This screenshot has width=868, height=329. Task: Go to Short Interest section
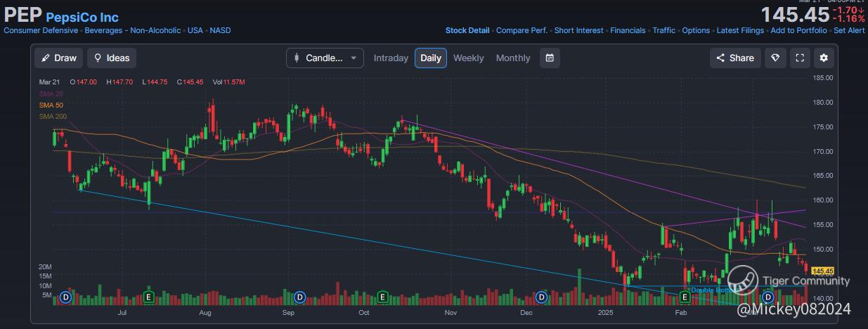(x=578, y=30)
